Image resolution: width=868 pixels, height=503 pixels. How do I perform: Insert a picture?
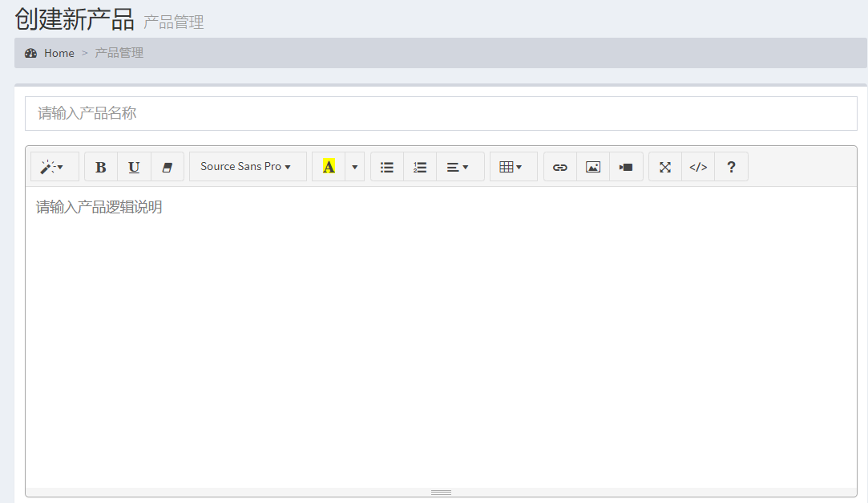593,167
